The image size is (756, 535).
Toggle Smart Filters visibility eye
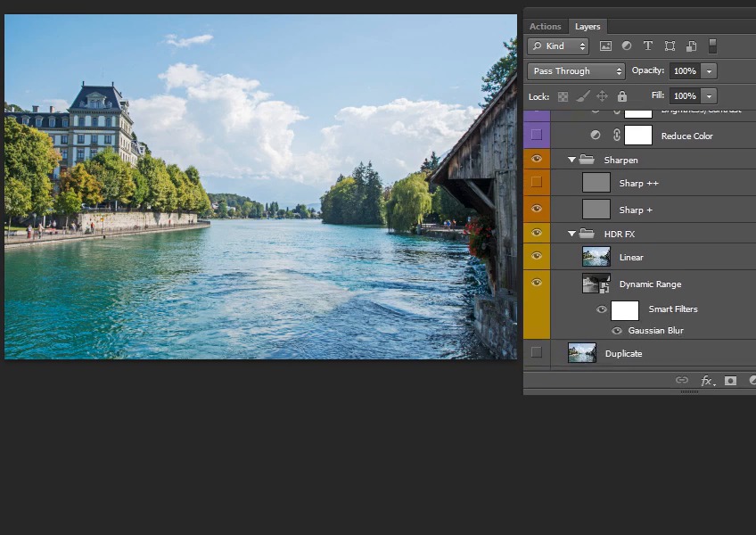(x=601, y=309)
